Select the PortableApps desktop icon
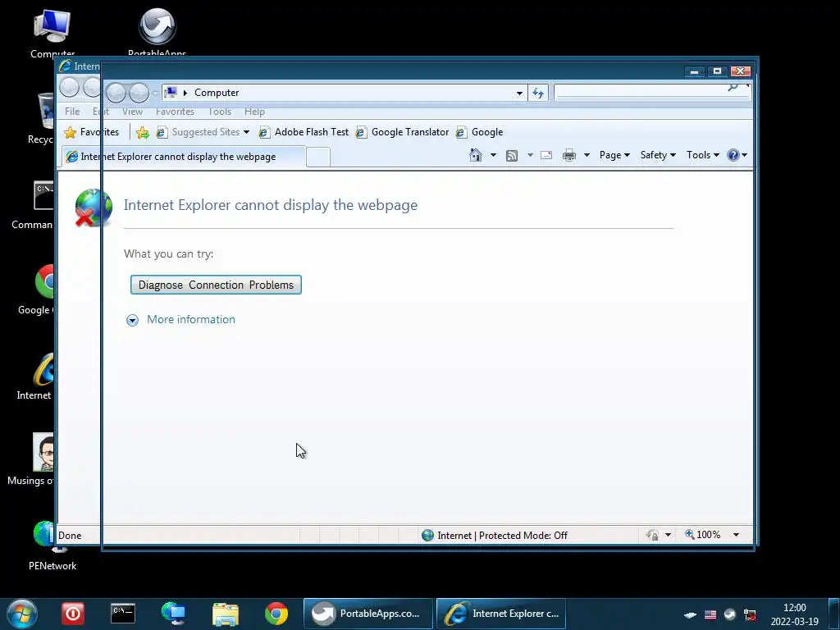 (x=157, y=32)
